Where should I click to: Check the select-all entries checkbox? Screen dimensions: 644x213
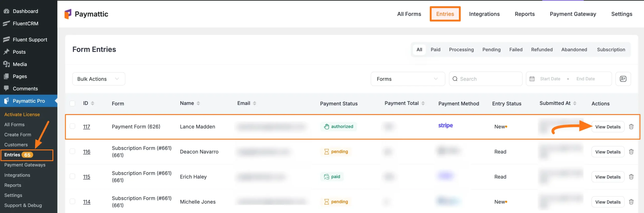tap(72, 103)
